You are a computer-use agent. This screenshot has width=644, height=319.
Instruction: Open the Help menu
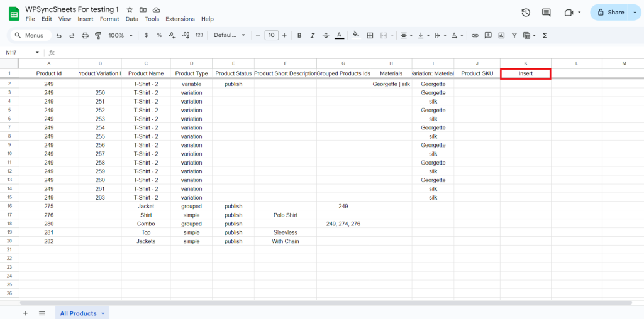[208, 19]
